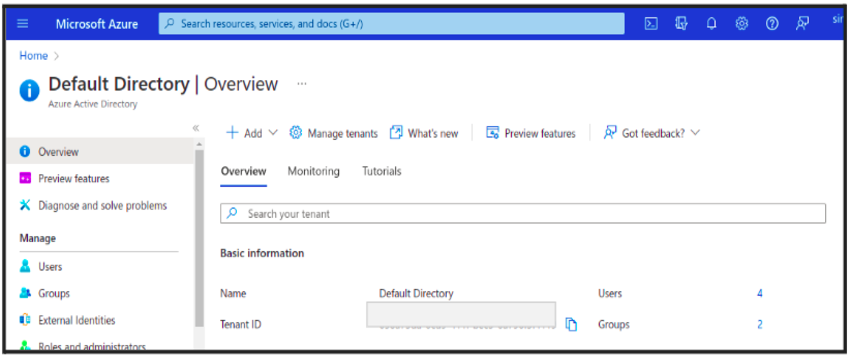Expand the Add dropdown arrow
The height and width of the screenshot is (360, 850).
[273, 133]
